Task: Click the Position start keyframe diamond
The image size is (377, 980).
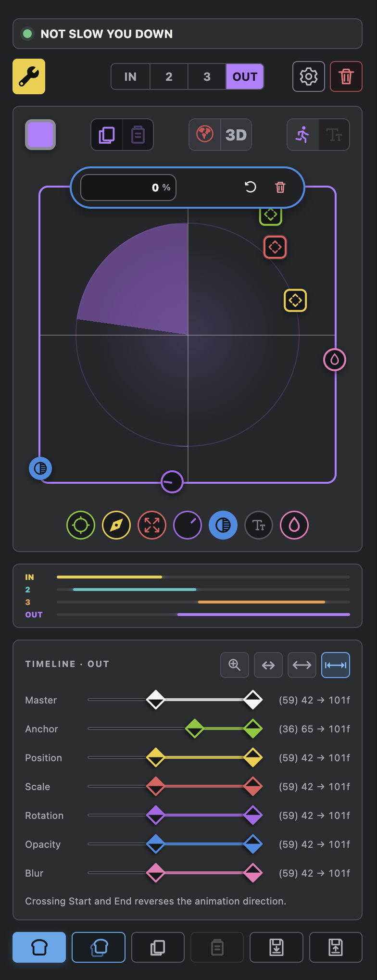Action: (x=156, y=757)
